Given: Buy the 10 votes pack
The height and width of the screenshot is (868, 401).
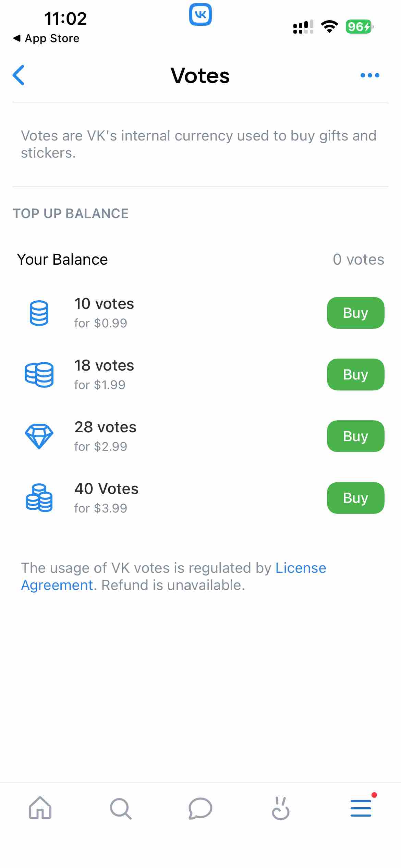Looking at the screenshot, I should coord(355,312).
